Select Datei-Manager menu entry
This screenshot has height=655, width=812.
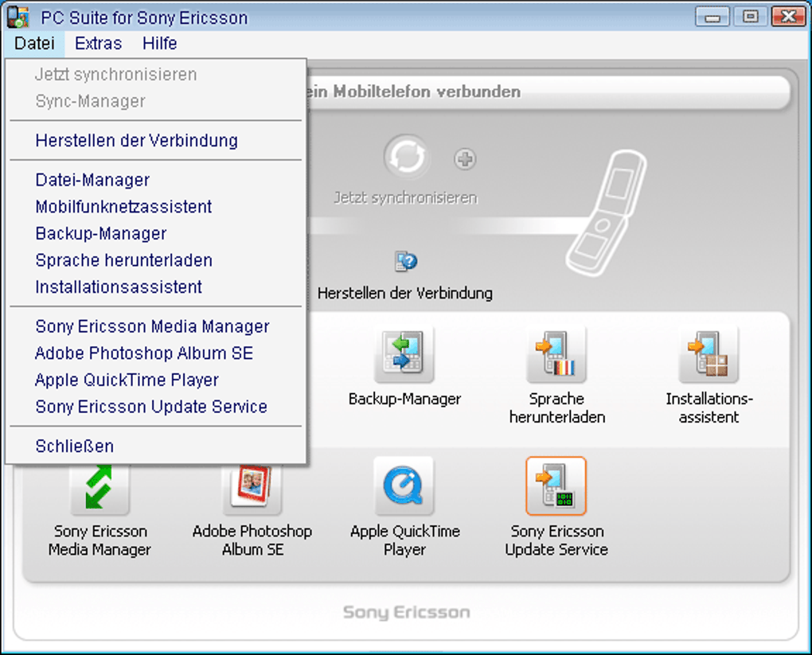coord(155,180)
